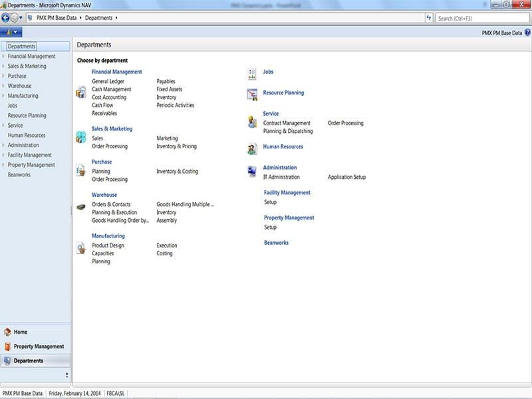Screen dimensions: 532x399
Task: Open General Ledger under Financial Management
Action: pyautogui.click(x=108, y=81)
